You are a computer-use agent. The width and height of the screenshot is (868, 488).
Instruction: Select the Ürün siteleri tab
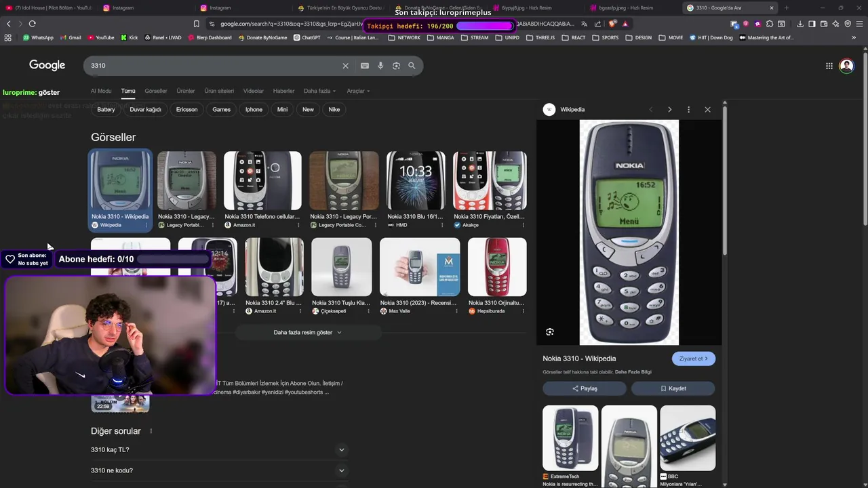219,91
